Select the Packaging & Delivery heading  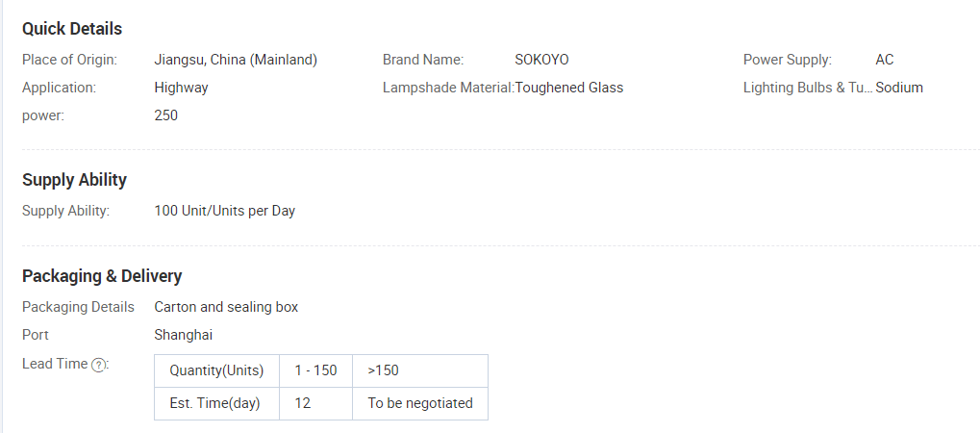pos(102,276)
